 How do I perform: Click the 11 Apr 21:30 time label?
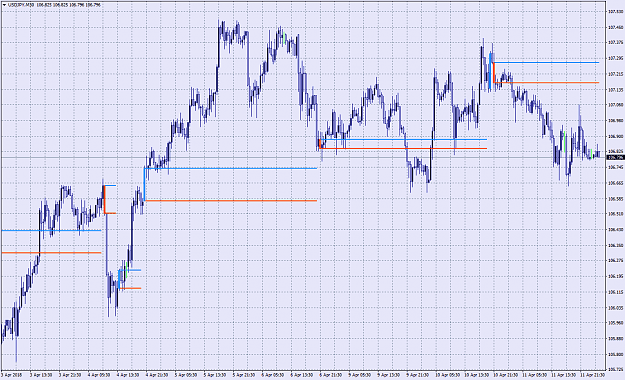(592, 375)
